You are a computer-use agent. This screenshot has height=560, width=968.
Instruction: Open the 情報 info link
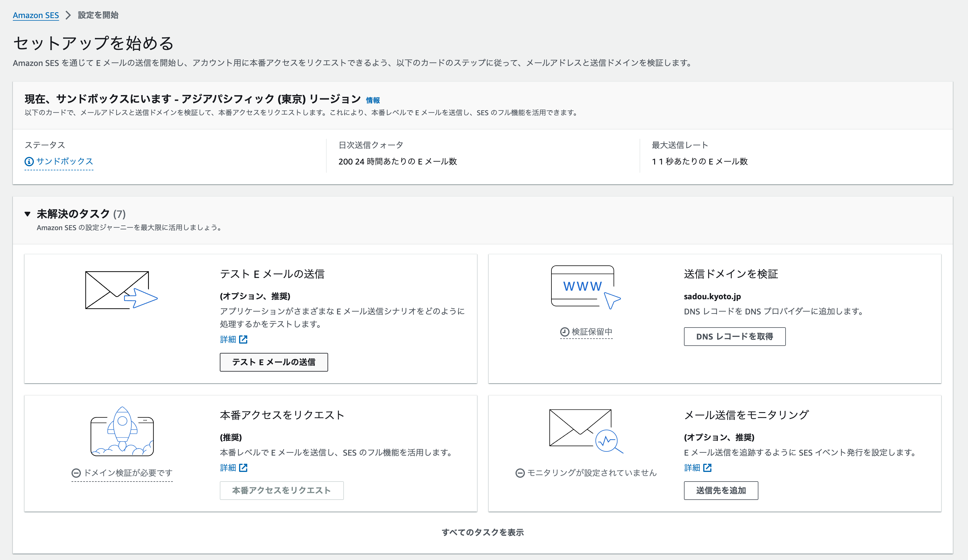pos(372,100)
